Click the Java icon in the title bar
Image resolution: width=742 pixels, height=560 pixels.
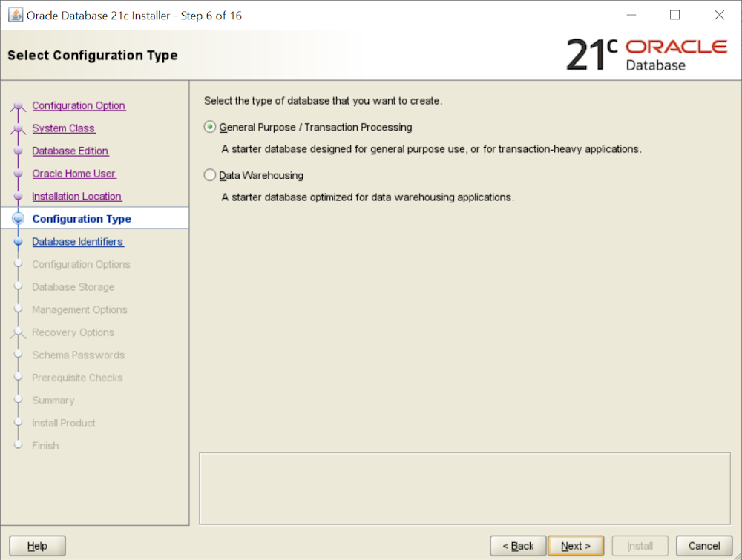click(15, 15)
